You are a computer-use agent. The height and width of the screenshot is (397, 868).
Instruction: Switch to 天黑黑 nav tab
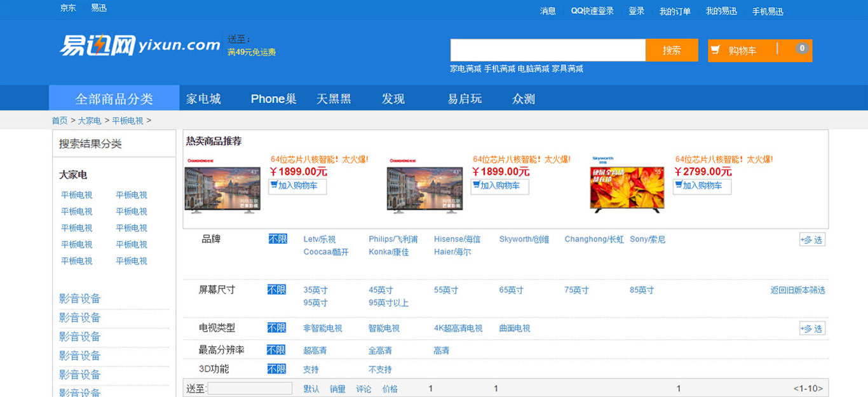coord(334,98)
